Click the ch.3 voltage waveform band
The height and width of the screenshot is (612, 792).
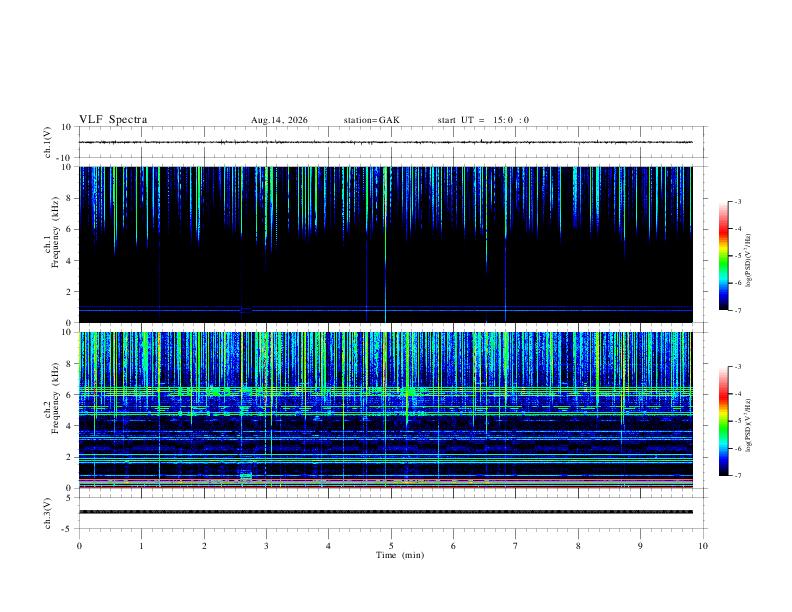(385, 512)
